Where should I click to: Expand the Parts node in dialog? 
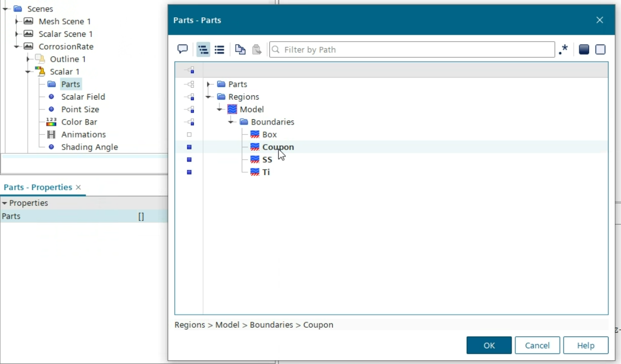pyautogui.click(x=209, y=84)
